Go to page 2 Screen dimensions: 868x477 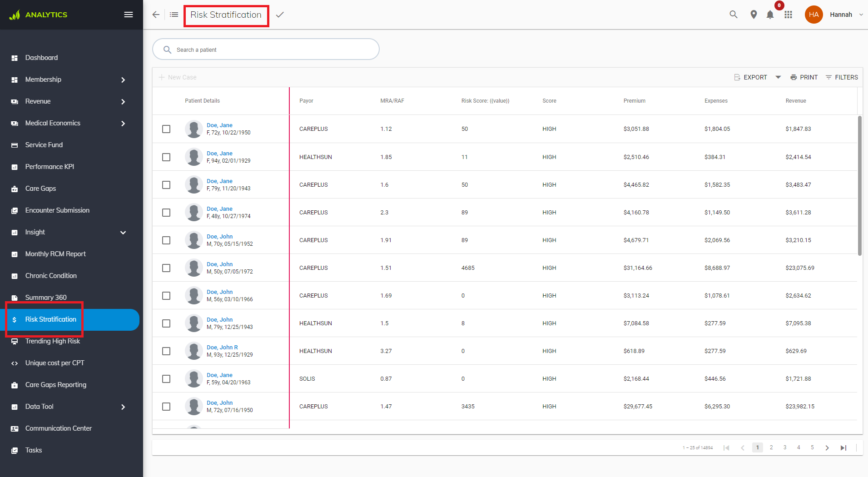(x=771, y=447)
